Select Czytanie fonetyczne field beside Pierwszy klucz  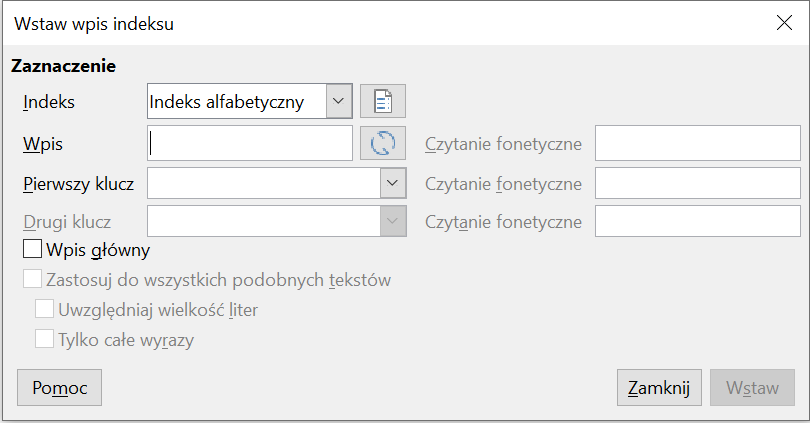[697, 183]
